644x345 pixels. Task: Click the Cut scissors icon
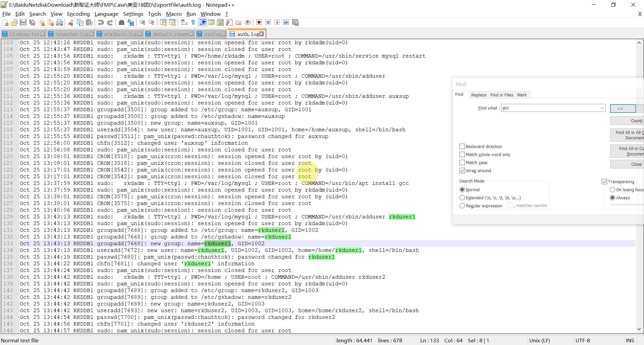click(x=71, y=22)
